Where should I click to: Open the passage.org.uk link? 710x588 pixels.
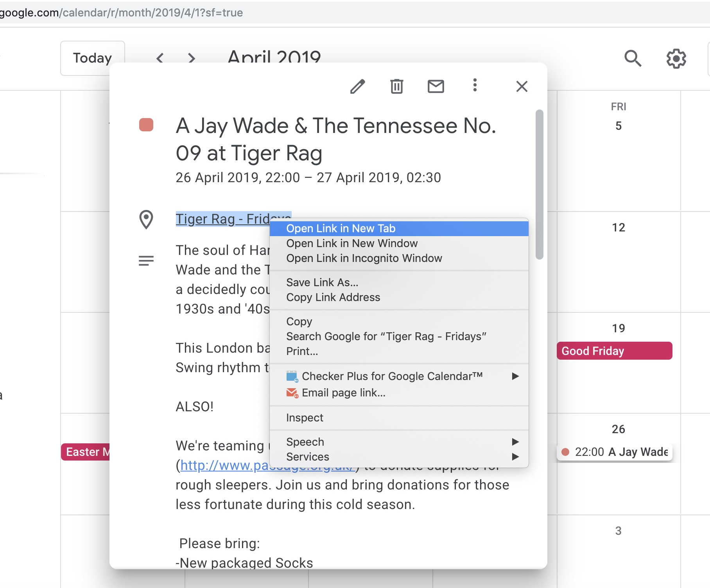[224, 465]
